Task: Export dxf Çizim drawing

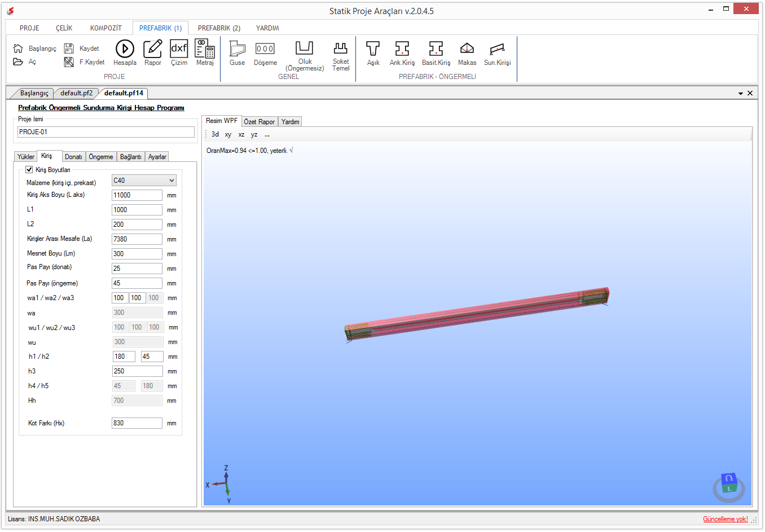Action: click(x=179, y=53)
